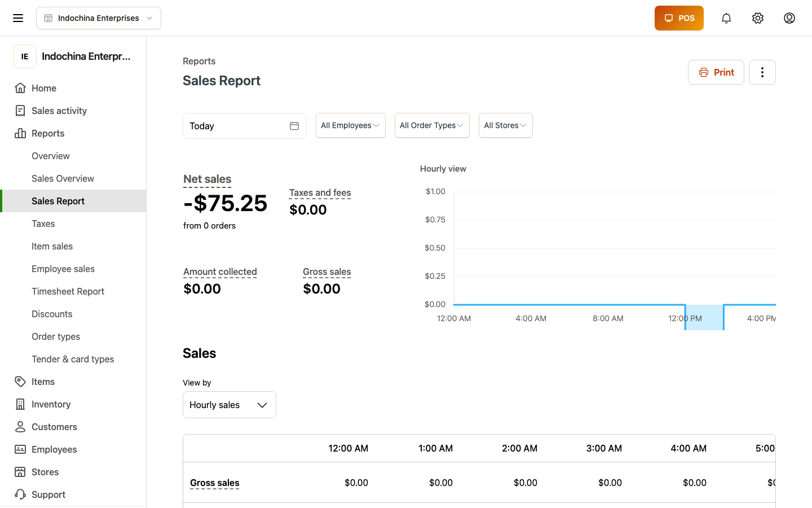Open the All Stores filter dropdown
812x508 pixels.
[506, 125]
